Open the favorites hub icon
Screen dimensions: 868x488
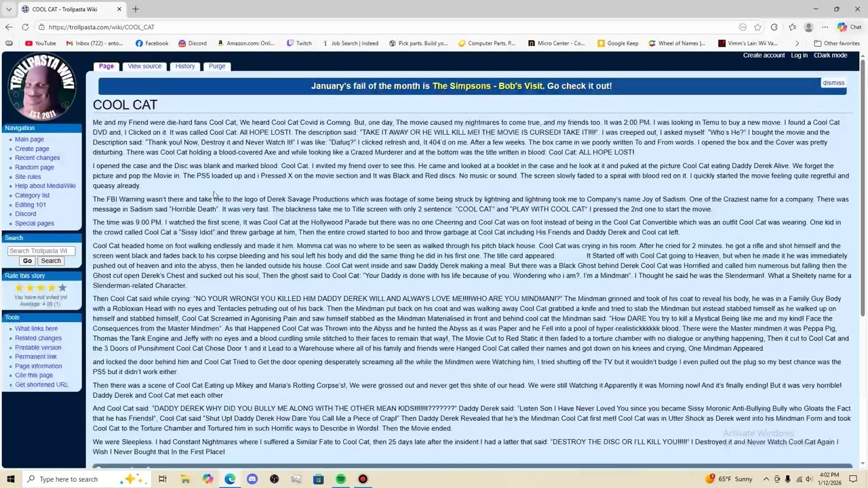click(x=792, y=27)
